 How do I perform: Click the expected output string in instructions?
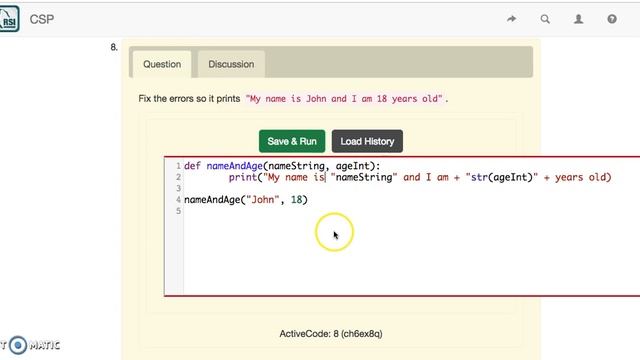pos(344,99)
